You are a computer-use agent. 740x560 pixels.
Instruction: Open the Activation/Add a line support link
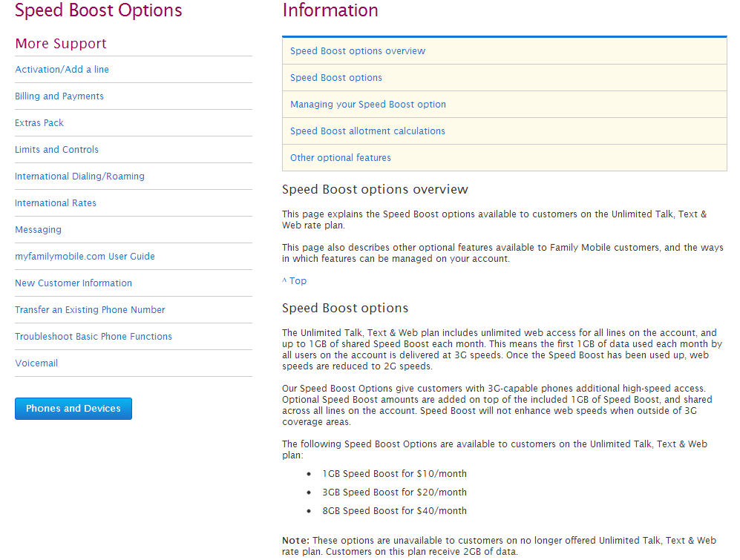click(62, 70)
